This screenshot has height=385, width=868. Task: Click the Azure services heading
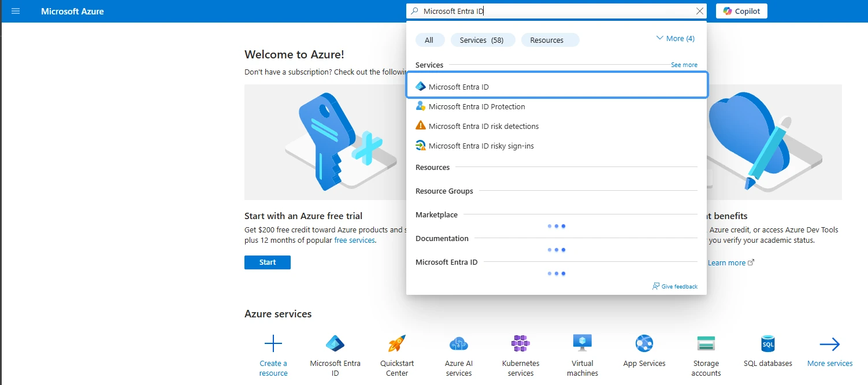tap(278, 314)
